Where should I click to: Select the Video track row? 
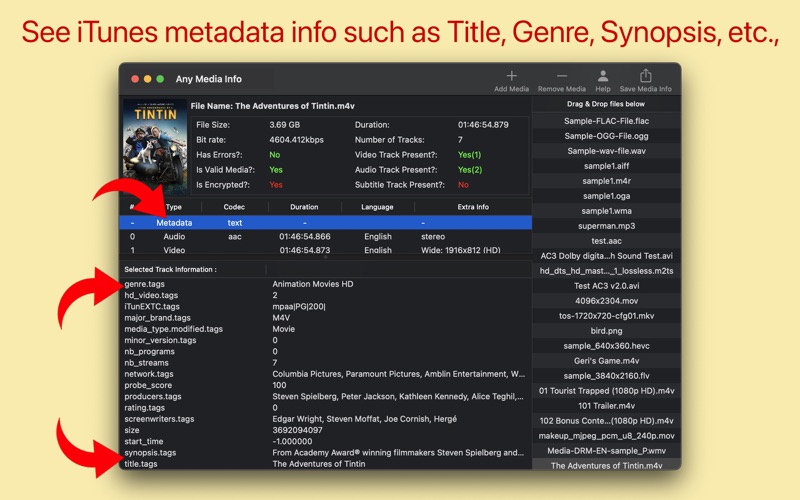(x=326, y=249)
